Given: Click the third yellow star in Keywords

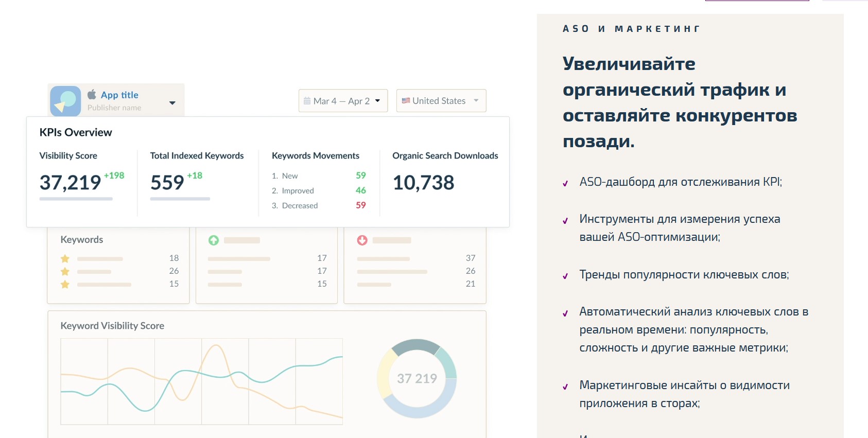Looking at the screenshot, I should [65, 284].
